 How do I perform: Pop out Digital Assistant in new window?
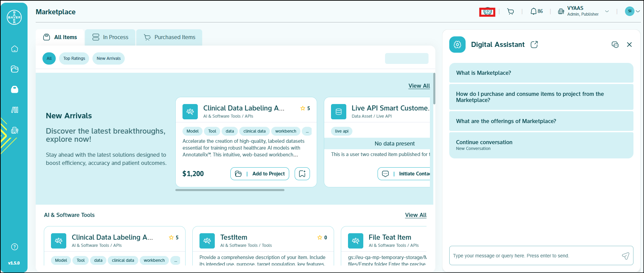tap(534, 45)
